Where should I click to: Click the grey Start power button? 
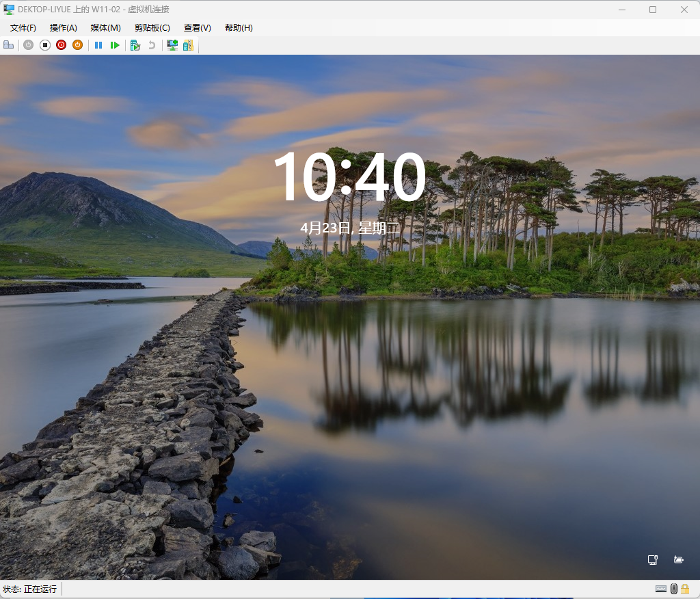click(28, 45)
